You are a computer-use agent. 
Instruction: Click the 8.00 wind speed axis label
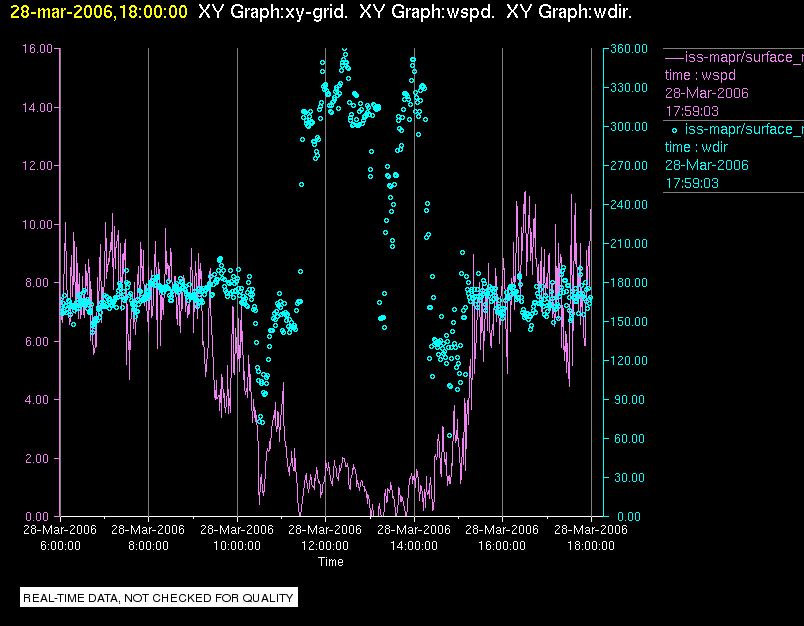(39, 283)
